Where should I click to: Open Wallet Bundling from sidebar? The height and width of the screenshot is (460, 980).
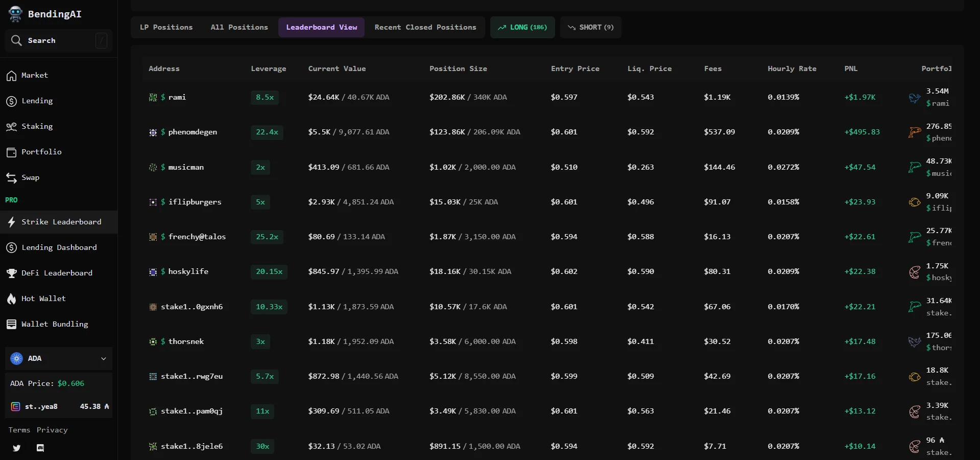[54, 324]
